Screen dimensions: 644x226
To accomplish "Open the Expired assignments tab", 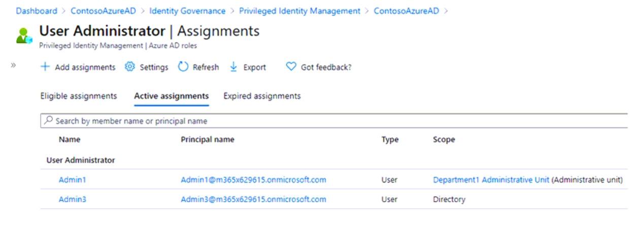I will point(262,96).
